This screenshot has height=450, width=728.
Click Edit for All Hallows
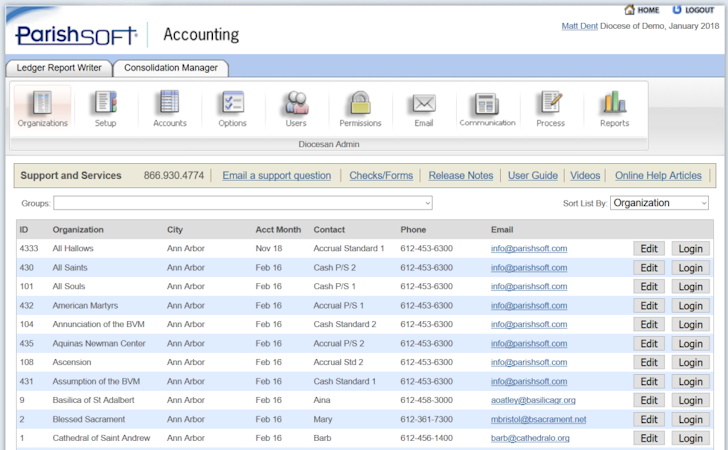coord(649,249)
